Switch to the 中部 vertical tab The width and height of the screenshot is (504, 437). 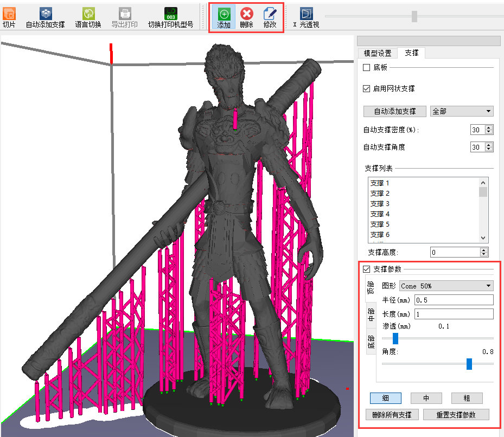tap(371, 315)
